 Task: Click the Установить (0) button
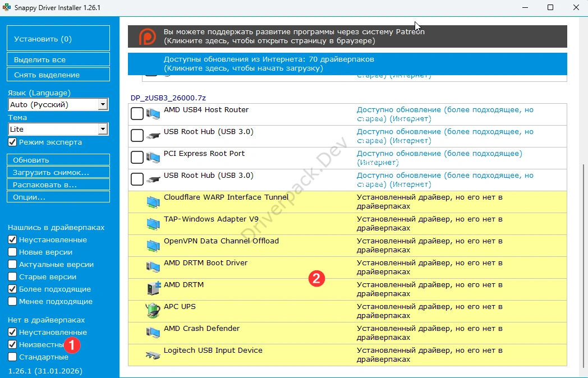coord(58,38)
